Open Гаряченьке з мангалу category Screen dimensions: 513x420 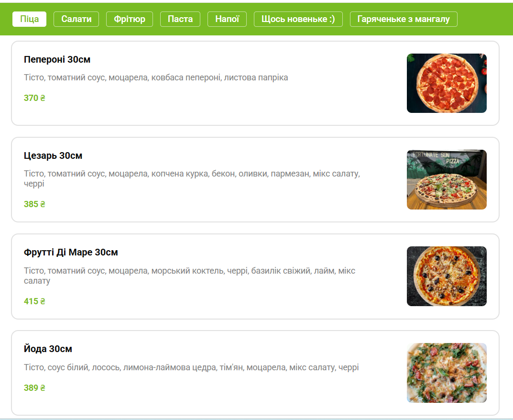click(x=404, y=20)
